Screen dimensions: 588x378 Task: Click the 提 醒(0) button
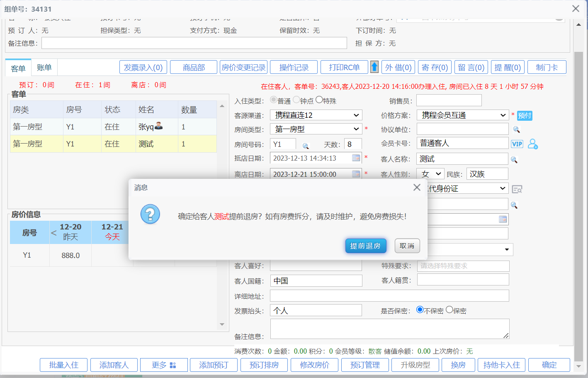[x=508, y=67]
